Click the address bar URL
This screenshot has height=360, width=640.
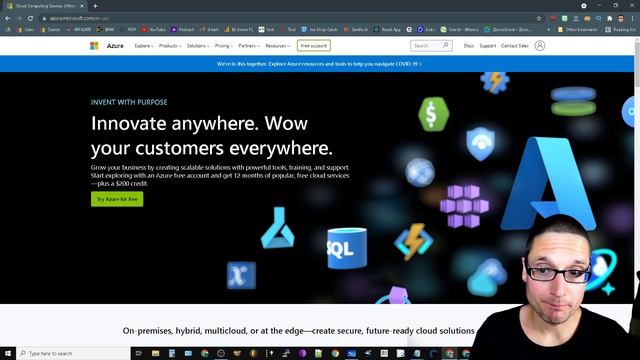[x=79, y=18]
